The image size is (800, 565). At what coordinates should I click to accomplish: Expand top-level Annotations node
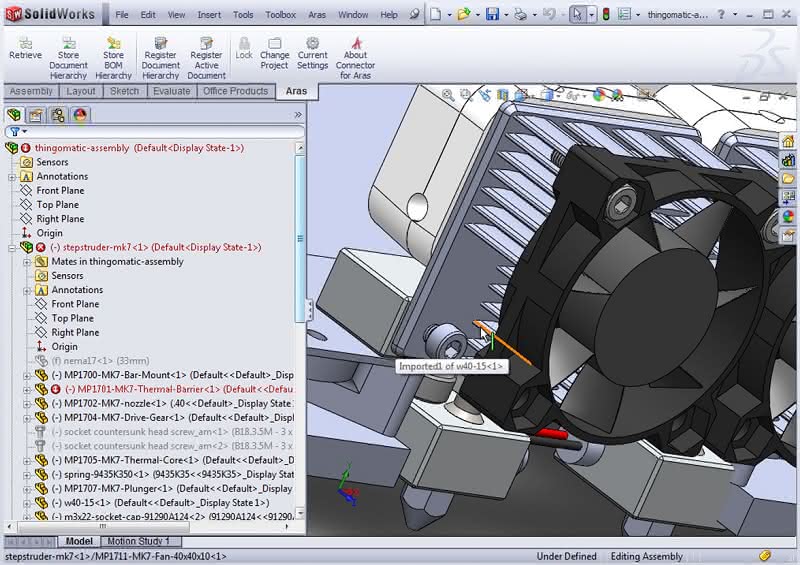[12, 177]
